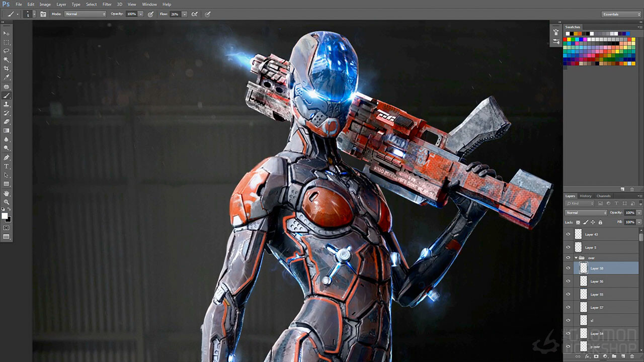Open the brush Opacity slider dropdown

pos(140,14)
